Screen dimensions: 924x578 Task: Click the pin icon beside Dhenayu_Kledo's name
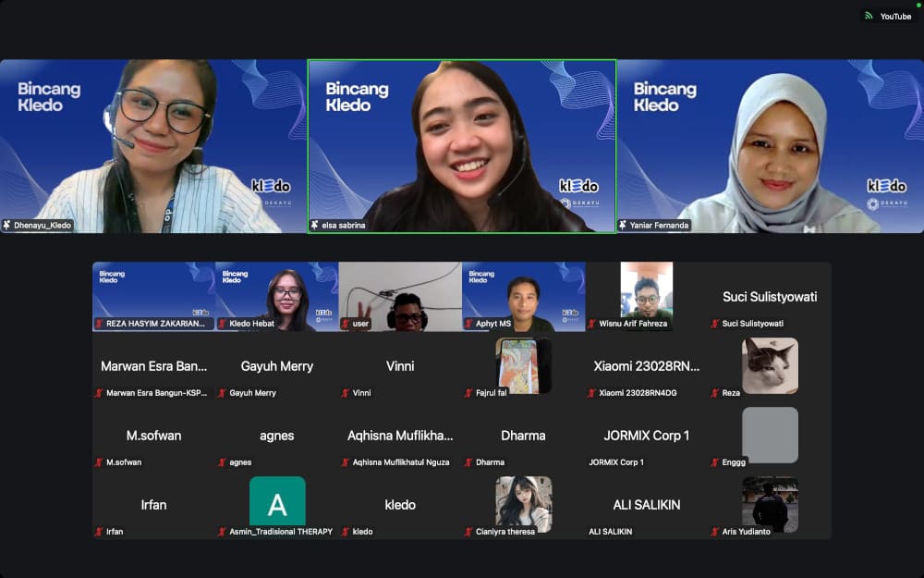coord(7,225)
